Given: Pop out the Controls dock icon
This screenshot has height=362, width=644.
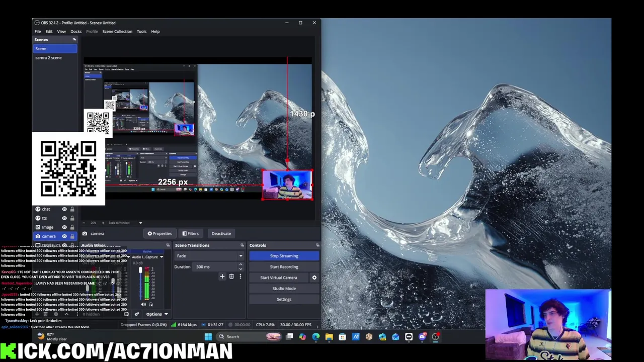Looking at the screenshot, I should (x=317, y=245).
